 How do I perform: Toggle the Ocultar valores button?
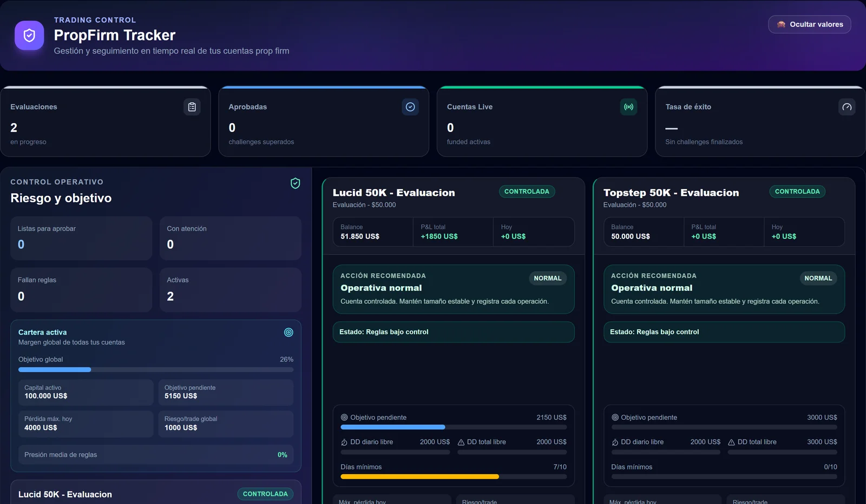coord(809,24)
